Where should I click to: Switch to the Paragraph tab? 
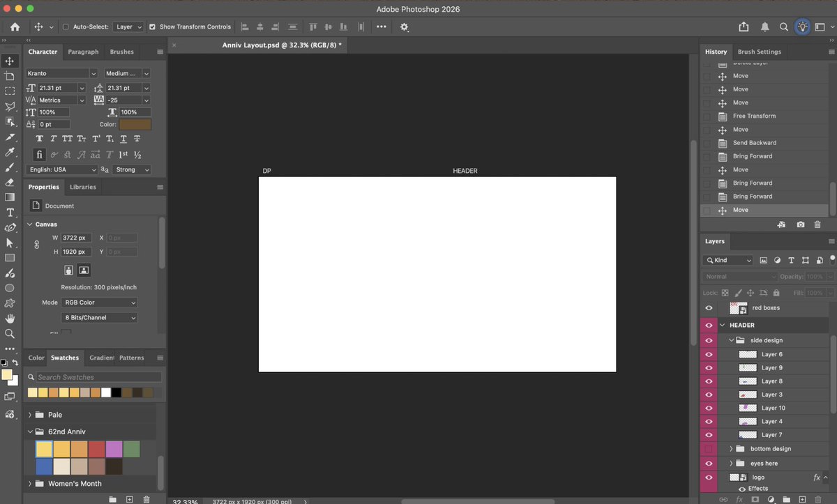coord(83,52)
